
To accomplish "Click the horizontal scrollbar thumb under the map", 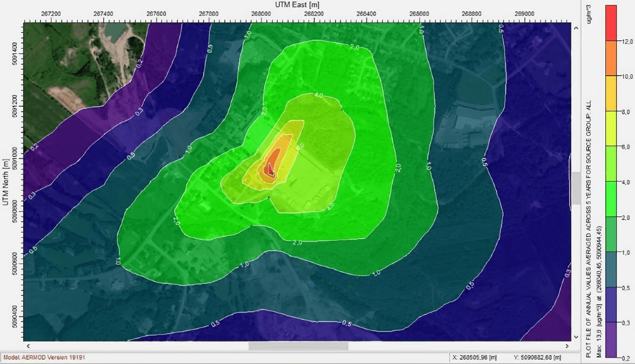I will 298,346.
